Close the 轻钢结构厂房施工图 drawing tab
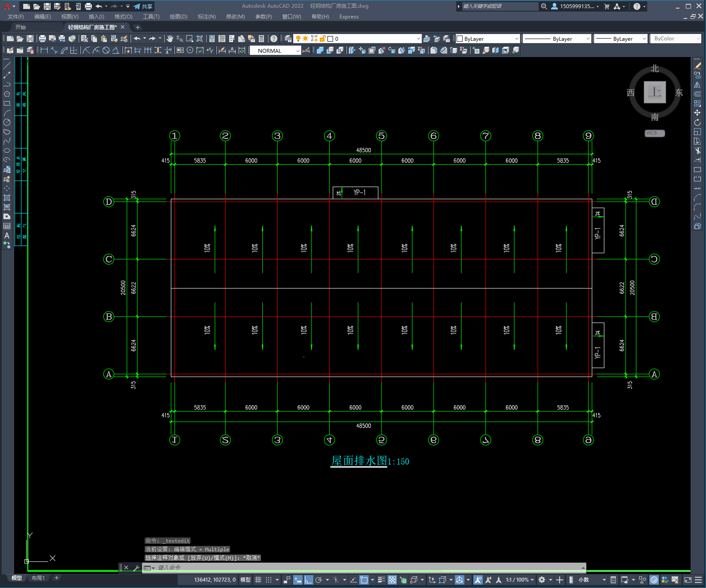This screenshot has height=588, width=706. (x=123, y=27)
